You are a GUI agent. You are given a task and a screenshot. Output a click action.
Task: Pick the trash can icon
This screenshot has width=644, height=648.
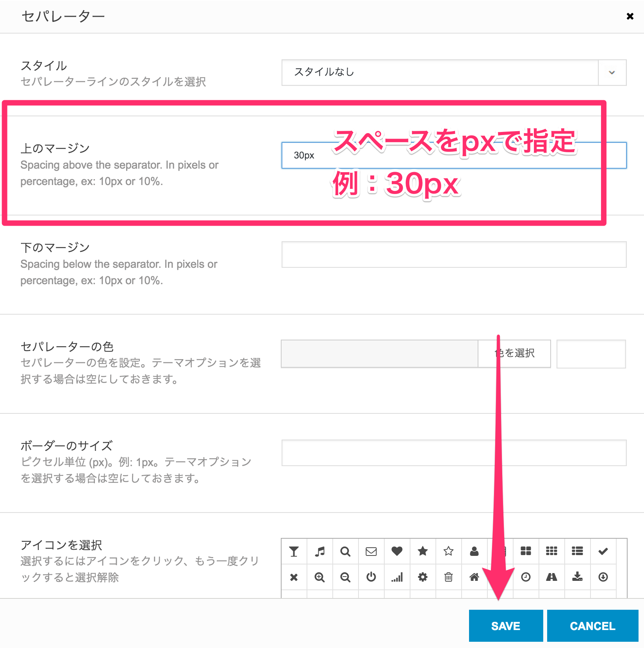point(448,577)
